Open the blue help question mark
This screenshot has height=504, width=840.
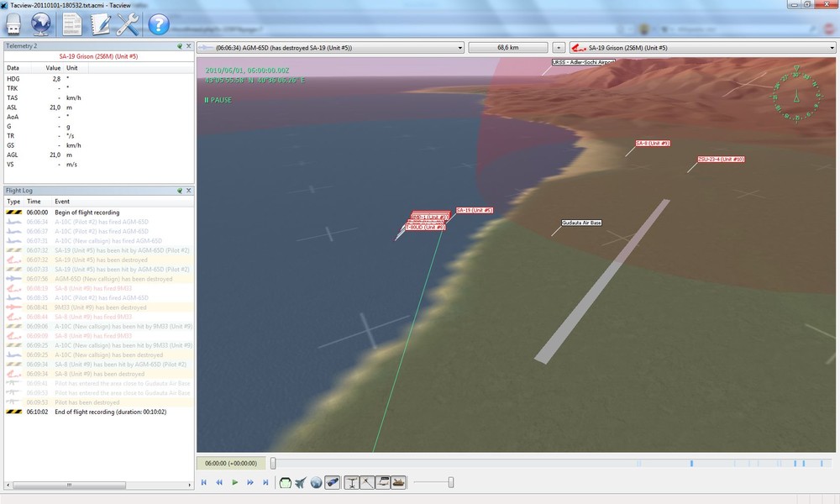159,24
